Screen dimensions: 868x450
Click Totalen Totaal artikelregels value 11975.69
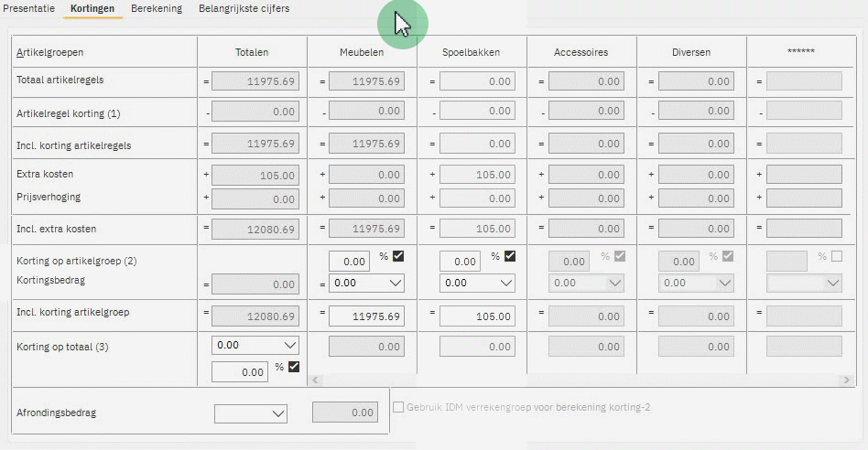pyautogui.click(x=255, y=81)
